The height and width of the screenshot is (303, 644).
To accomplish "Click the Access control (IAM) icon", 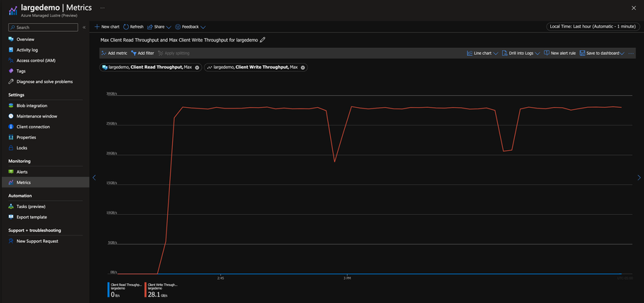I will [11, 61].
